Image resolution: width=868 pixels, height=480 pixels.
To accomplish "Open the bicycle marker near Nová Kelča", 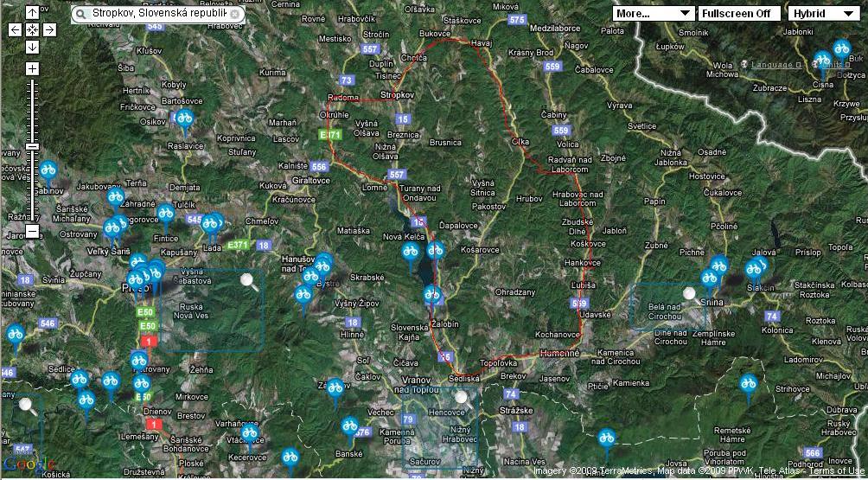I will pyautogui.click(x=410, y=251).
